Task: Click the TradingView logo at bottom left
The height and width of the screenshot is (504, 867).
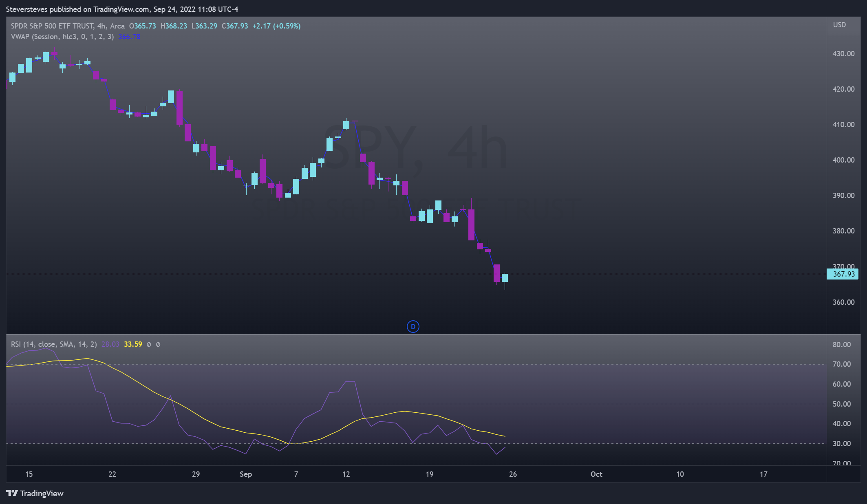Action: click(x=35, y=493)
